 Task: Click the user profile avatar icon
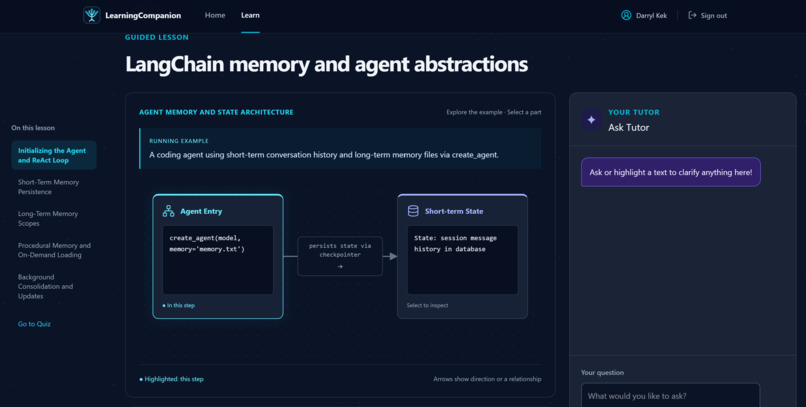click(626, 15)
